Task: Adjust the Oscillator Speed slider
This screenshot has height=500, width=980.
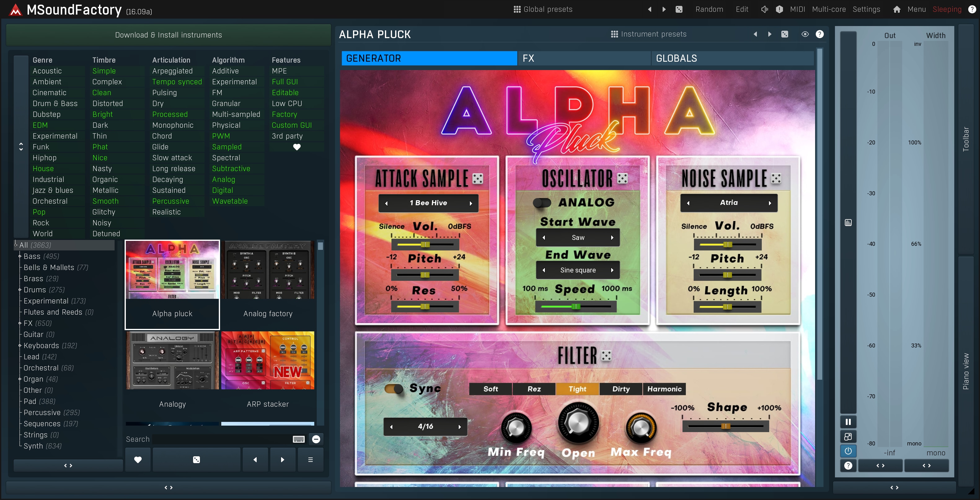Action: click(x=576, y=306)
